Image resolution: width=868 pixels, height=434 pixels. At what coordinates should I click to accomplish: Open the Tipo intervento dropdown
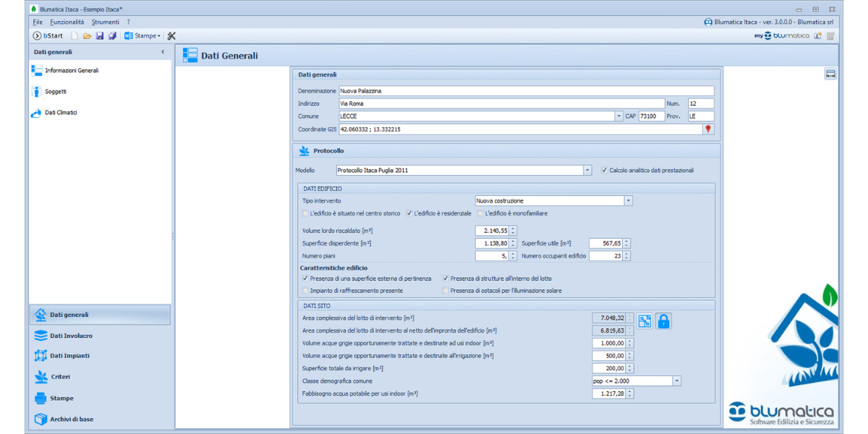pyautogui.click(x=628, y=200)
